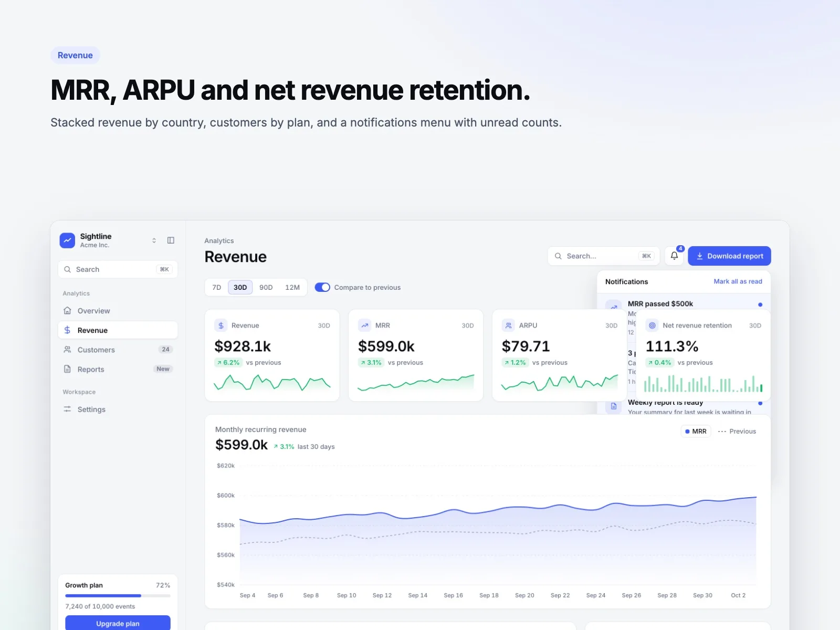Image resolution: width=840 pixels, height=630 pixels.
Task: Click the Reports document icon in sidebar
Action: point(67,369)
